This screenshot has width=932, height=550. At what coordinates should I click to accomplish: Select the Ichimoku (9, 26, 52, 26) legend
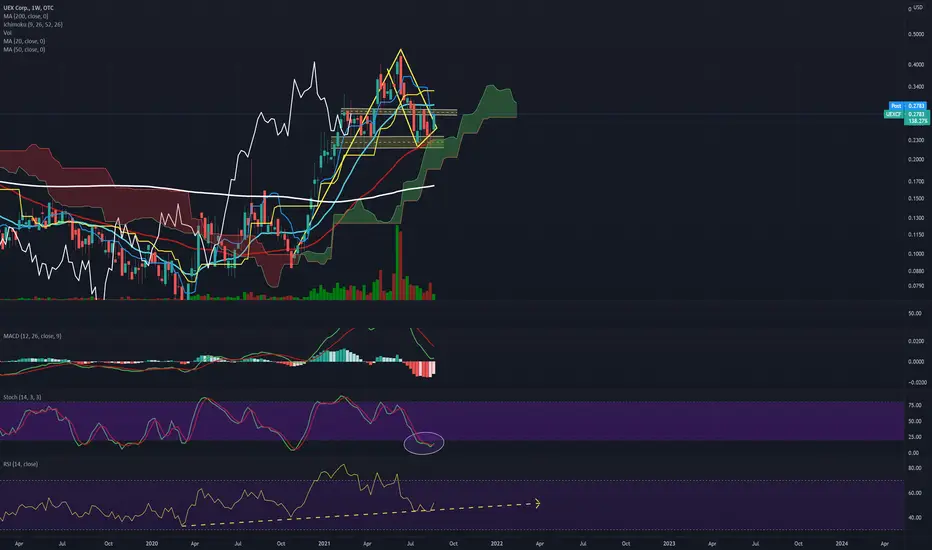[33, 24]
